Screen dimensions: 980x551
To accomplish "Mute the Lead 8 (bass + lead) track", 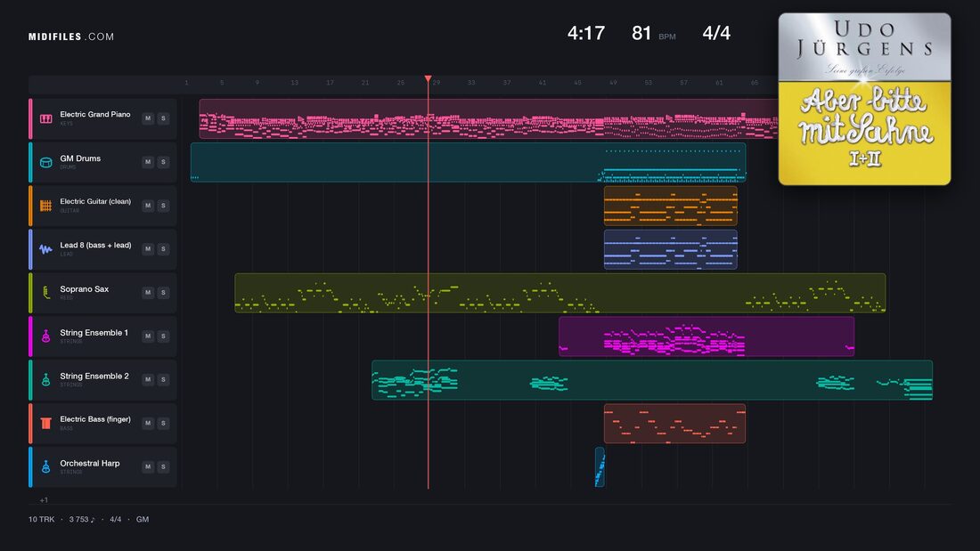I will 148,248.
